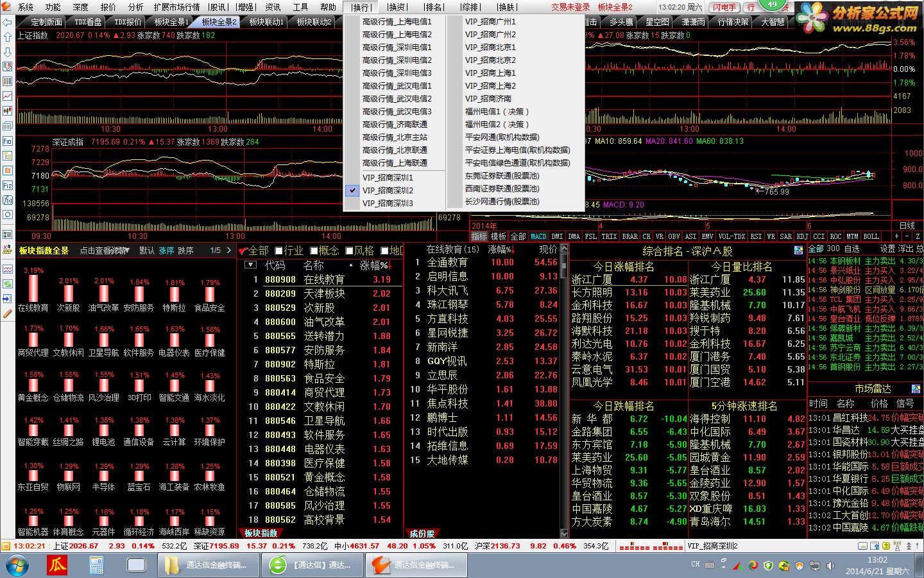Open the 【通达信】 browser window in taskbar
Viewport: 924px width, 578px height.
coord(312,565)
